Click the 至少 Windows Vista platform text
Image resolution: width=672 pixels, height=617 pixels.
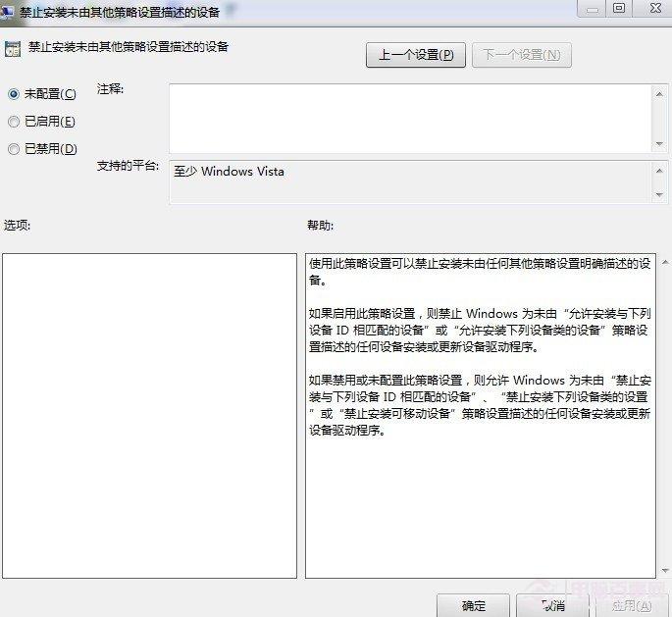coord(229,172)
